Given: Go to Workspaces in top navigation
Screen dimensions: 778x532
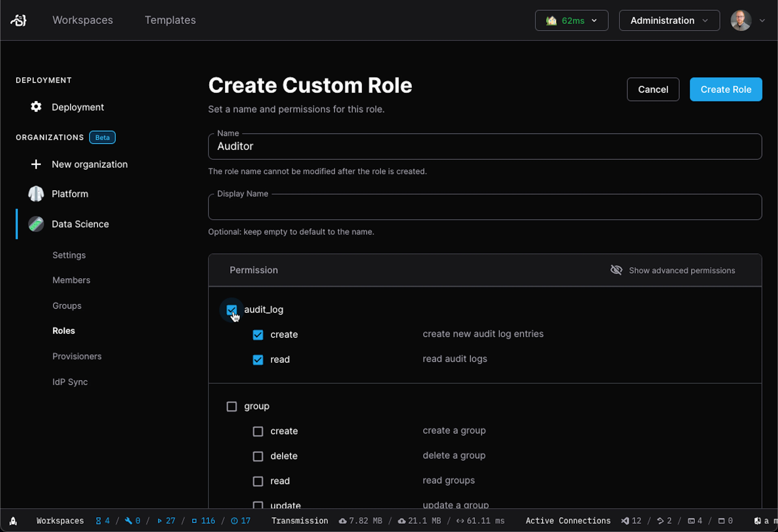Looking at the screenshot, I should (83, 20).
